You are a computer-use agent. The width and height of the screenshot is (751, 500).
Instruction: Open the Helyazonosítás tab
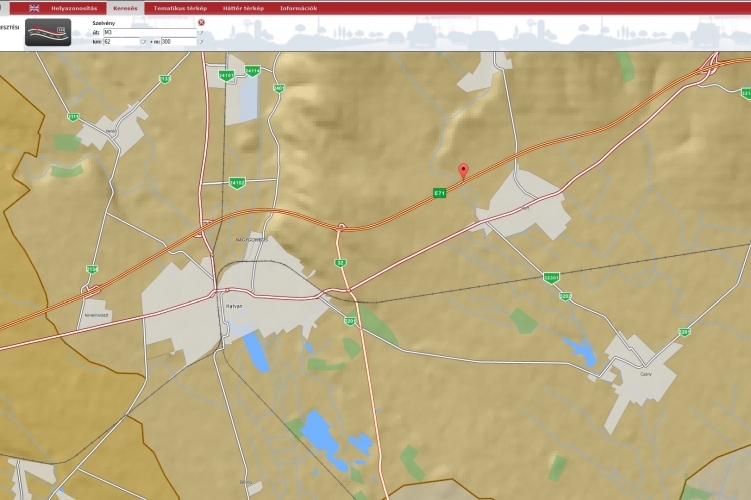[74, 7]
